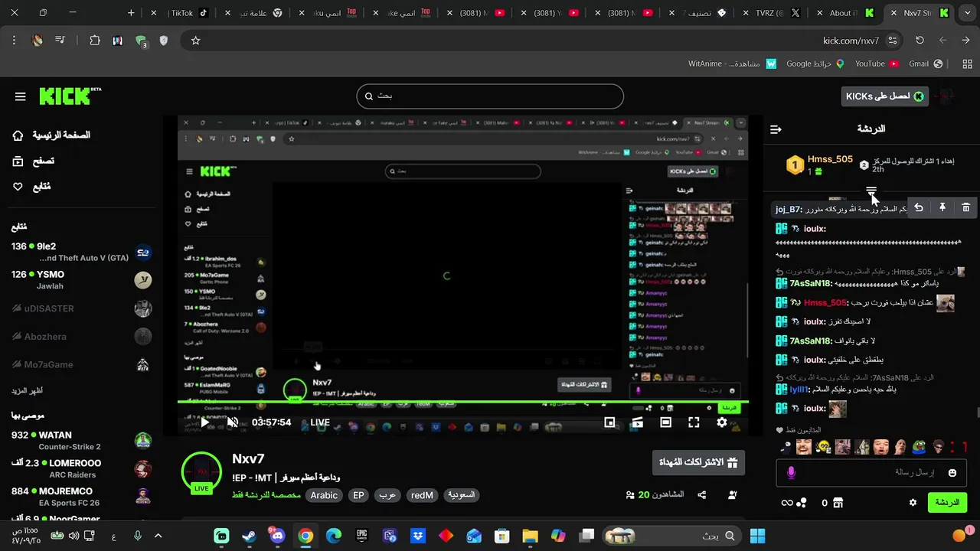
Task: Go to the Kick home page link
Action: [x=51, y=135]
